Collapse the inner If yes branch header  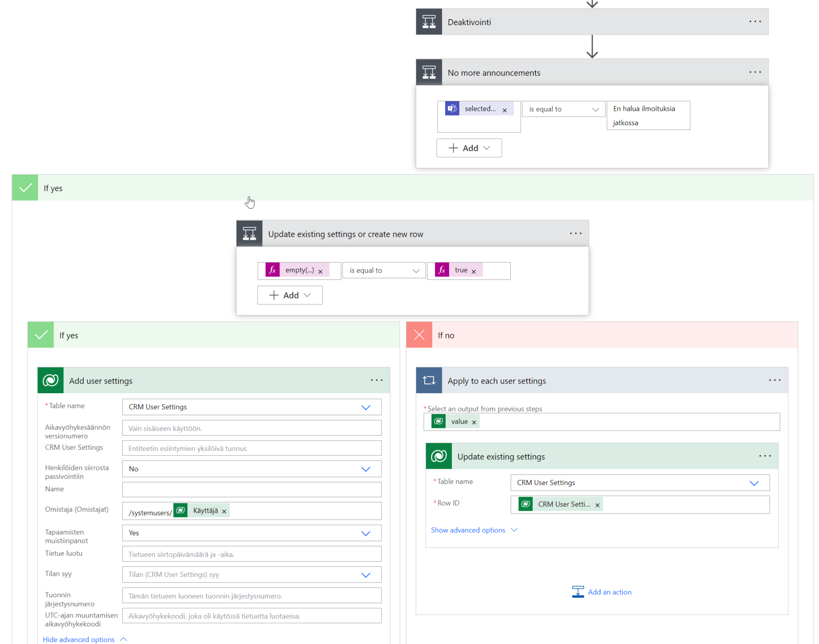pyautogui.click(x=214, y=335)
